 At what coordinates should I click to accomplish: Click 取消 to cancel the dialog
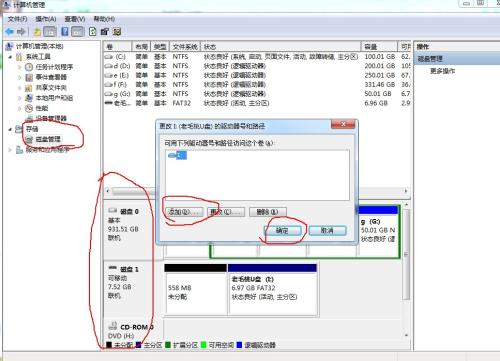click(x=327, y=230)
